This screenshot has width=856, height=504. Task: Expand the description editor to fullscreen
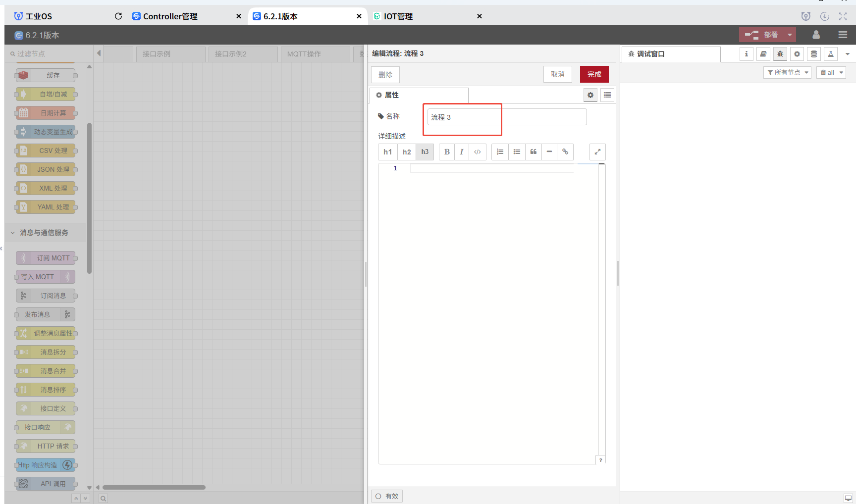[597, 152]
